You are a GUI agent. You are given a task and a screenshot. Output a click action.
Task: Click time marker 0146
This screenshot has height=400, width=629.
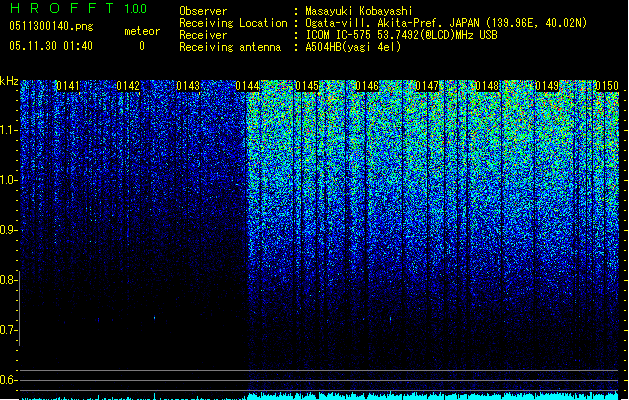point(367,86)
